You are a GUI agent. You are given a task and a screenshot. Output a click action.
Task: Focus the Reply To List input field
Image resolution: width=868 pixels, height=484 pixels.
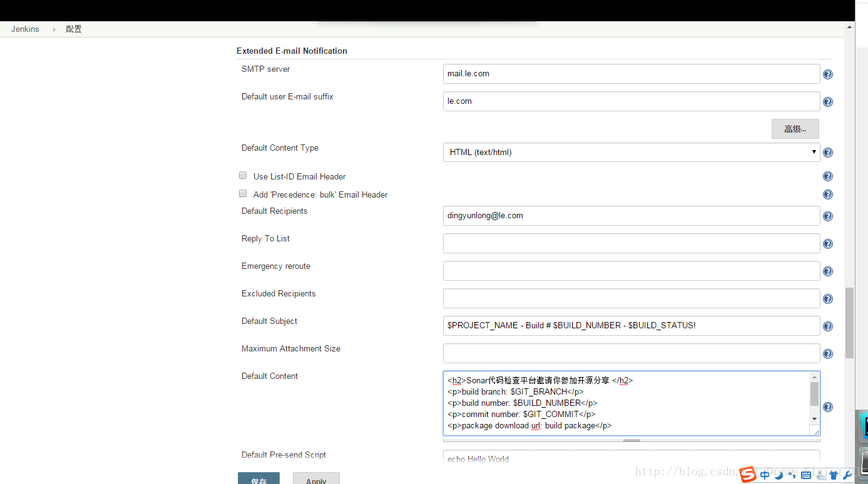pos(631,243)
